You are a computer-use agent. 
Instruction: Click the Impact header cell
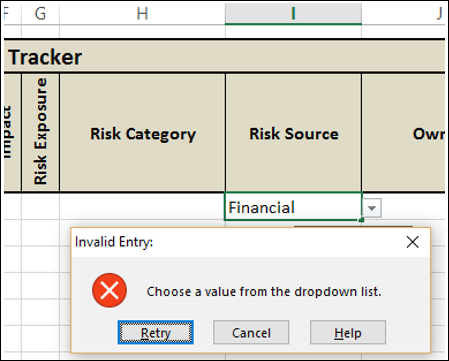[12, 133]
